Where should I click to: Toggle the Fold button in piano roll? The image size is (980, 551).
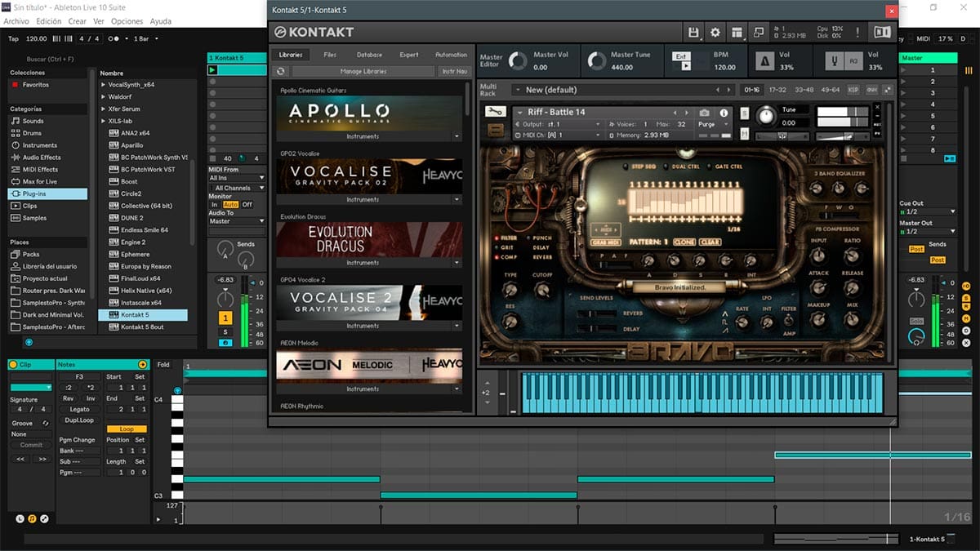click(163, 365)
